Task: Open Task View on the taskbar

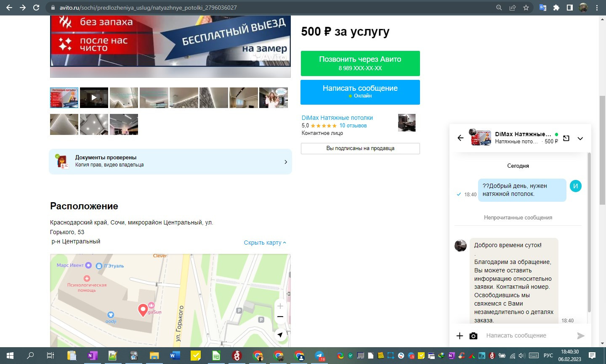Action: coord(50,356)
